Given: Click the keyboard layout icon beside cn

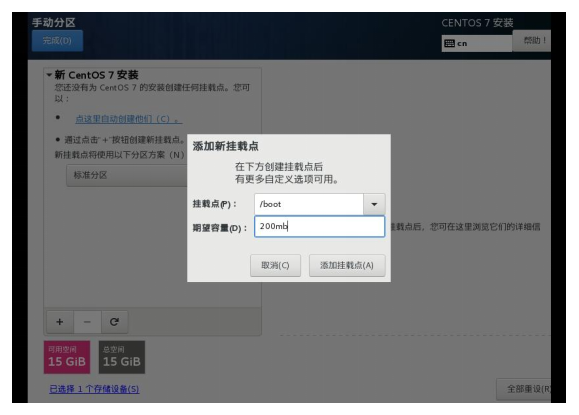Looking at the screenshot, I should click(449, 44).
